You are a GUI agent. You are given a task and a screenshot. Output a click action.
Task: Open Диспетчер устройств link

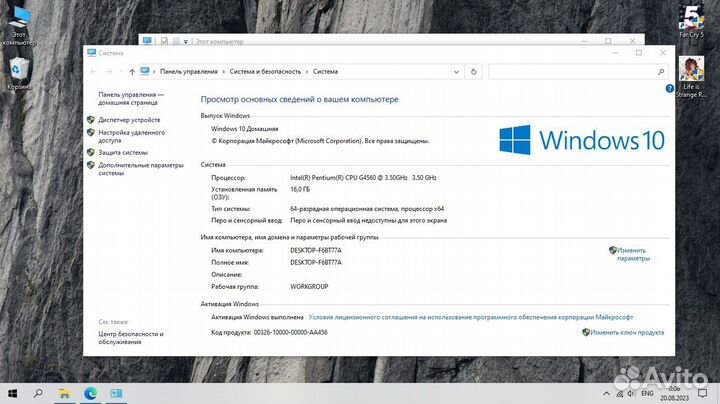[x=129, y=120]
